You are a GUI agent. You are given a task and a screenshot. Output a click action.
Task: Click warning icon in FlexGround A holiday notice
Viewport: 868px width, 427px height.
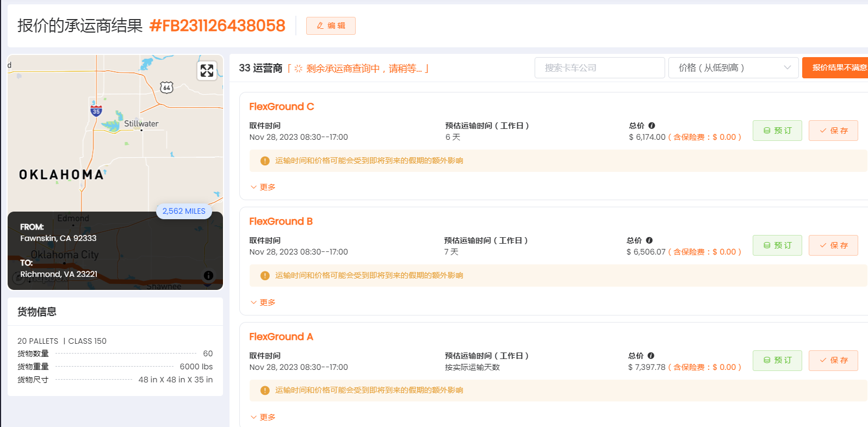[x=265, y=391]
